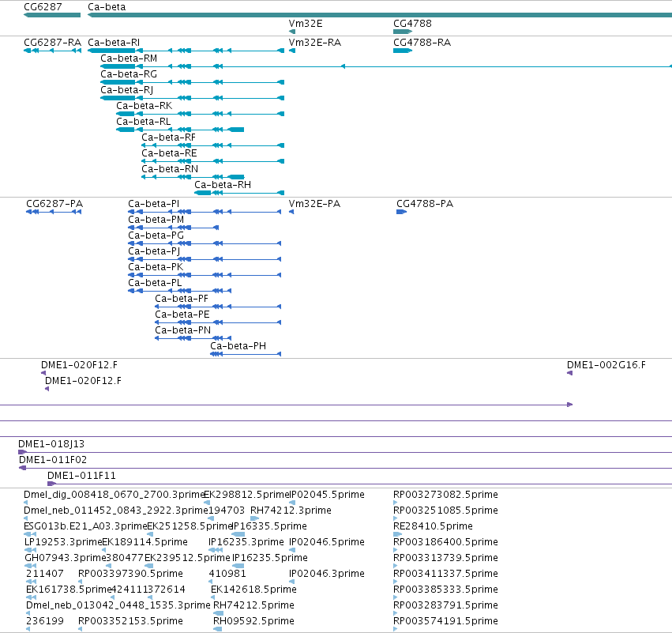Click the CG4788 gene span bar
Image resolution: width=672 pixels, height=633 pixels.
[x=403, y=32]
